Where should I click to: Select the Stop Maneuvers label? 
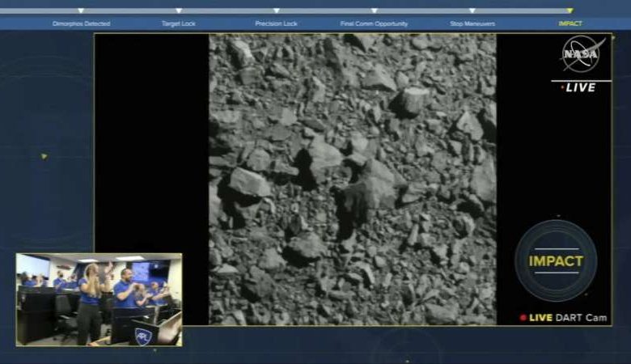[x=472, y=23]
